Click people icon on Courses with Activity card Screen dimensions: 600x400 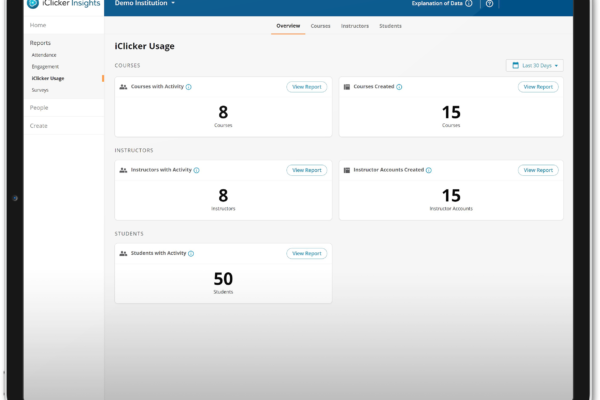coord(123,87)
